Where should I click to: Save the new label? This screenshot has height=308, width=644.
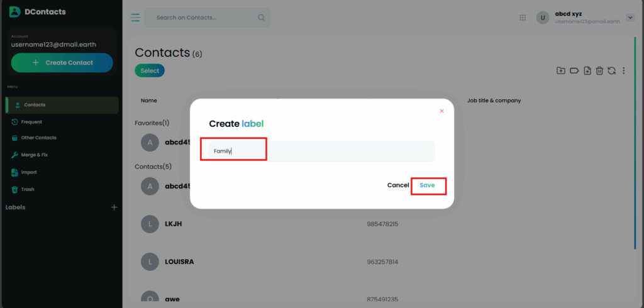point(427,185)
